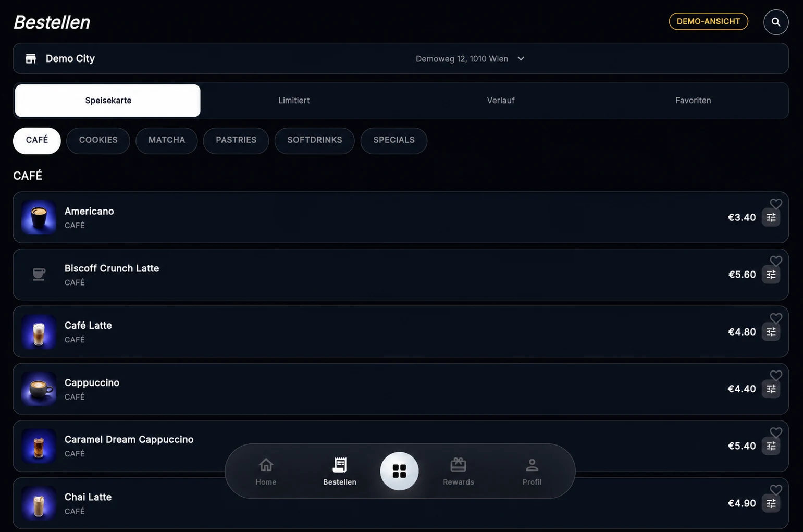Favorite the Biscoff Crunch Latte heart
The image size is (803, 532).
tap(776, 261)
